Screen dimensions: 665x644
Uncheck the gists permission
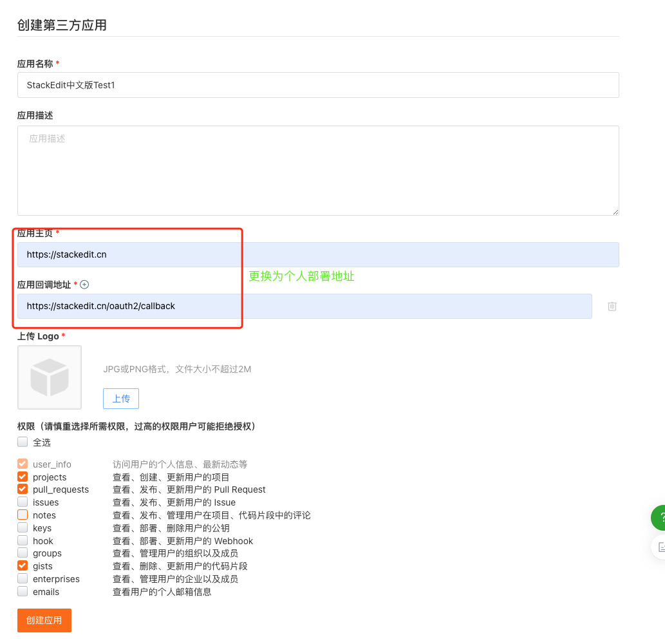[x=23, y=565]
